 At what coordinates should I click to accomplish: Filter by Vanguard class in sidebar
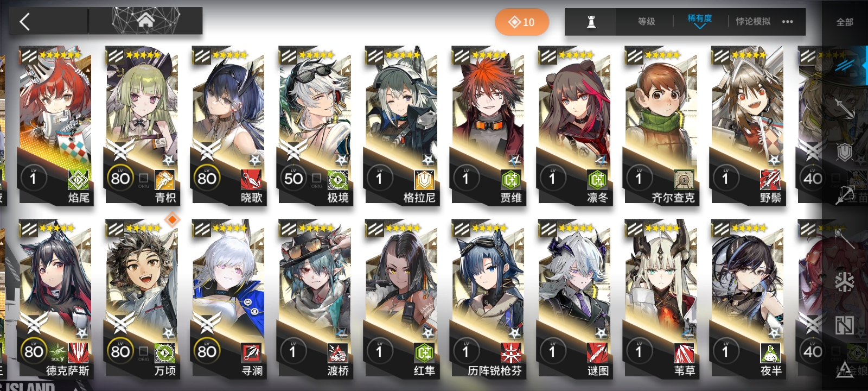click(844, 66)
